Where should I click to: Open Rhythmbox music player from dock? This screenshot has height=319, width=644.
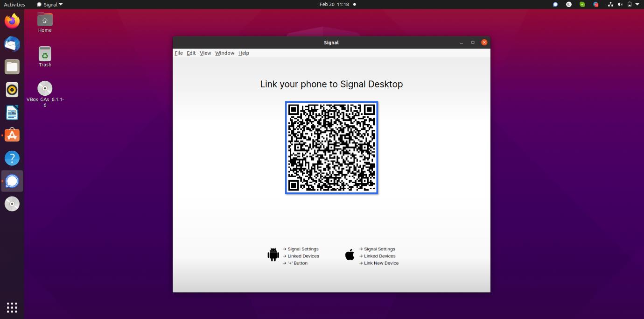point(12,90)
